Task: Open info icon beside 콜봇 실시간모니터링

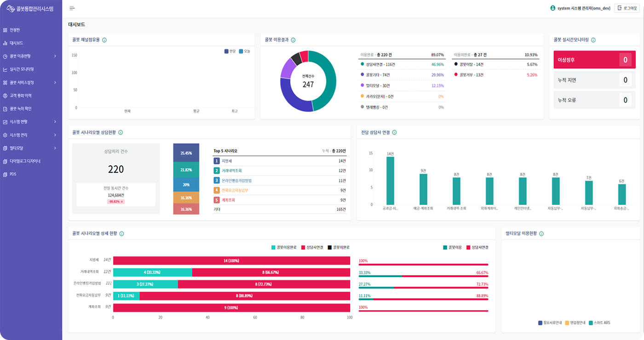Action: [593, 40]
